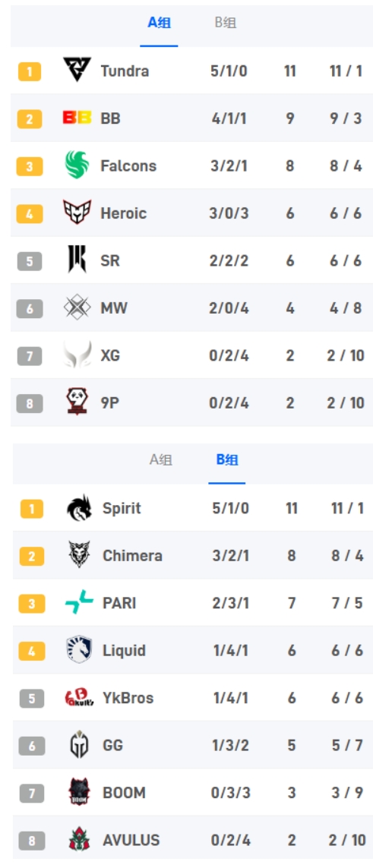Click the Liquid team logo
This screenshot has width=373, height=868.
click(79, 650)
